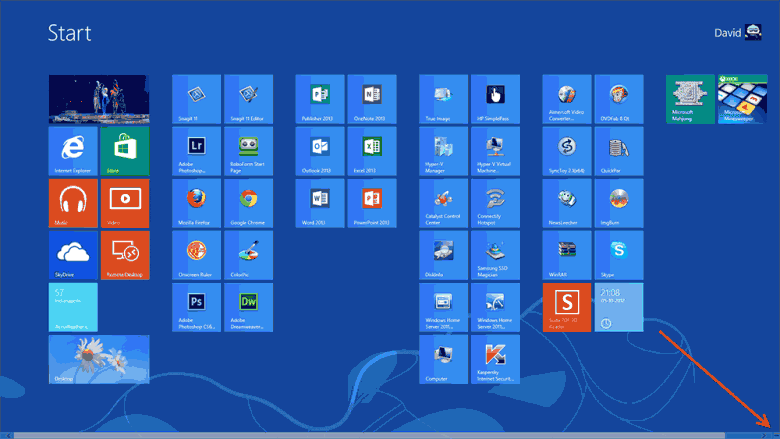
Task: Open Hyper-V Virtual Machine tile
Action: point(495,151)
